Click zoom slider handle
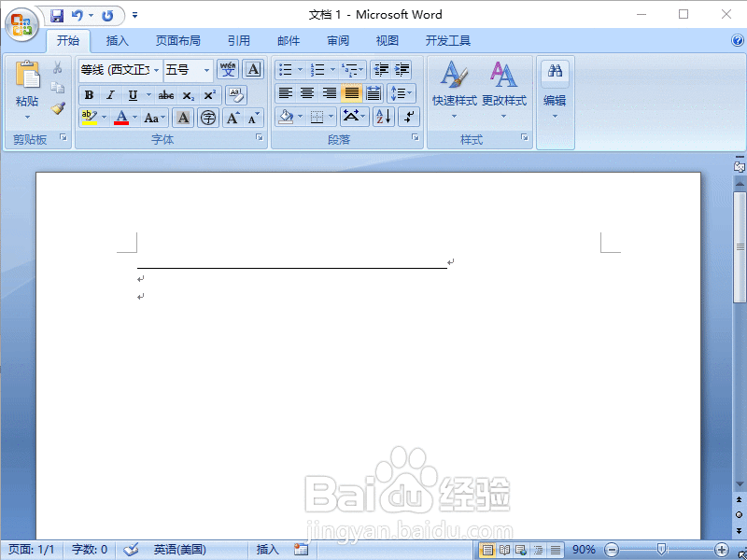The height and width of the screenshot is (560, 747). [661, 550]
